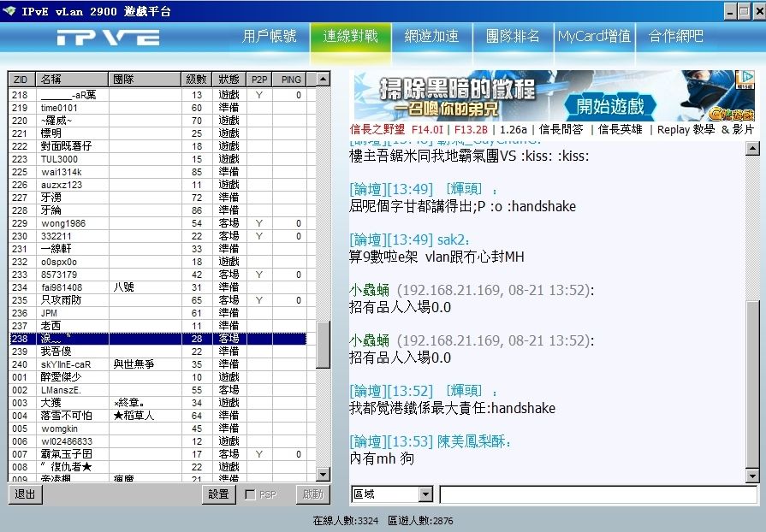Click the scroll-down arrow of the chat panel

(x=752, y=475)
